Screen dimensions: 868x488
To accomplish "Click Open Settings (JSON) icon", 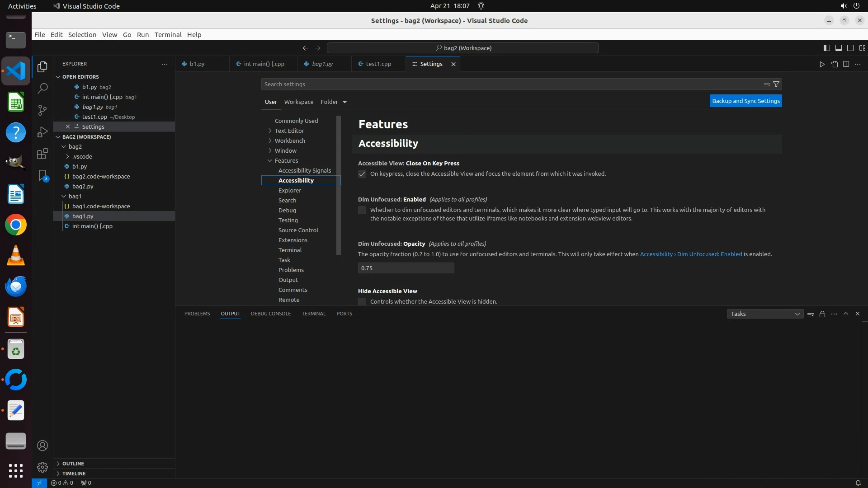I will pyautogui.click(x=834, y=64).
